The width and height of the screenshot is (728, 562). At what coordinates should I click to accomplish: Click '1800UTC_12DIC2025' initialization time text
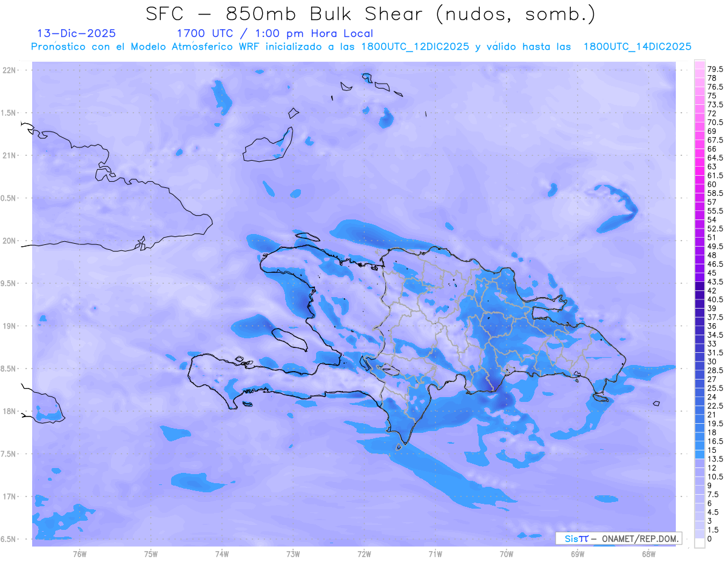(416, 47)
